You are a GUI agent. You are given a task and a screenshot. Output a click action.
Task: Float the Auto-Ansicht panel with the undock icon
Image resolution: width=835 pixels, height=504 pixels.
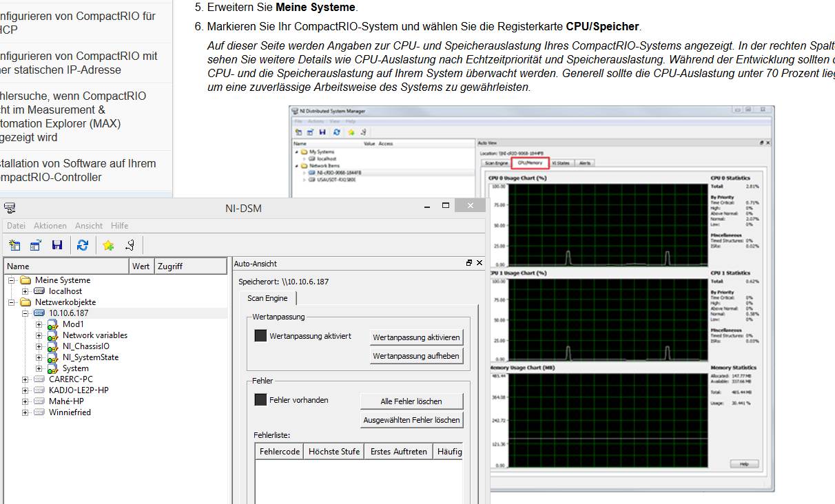click(469, 263)
